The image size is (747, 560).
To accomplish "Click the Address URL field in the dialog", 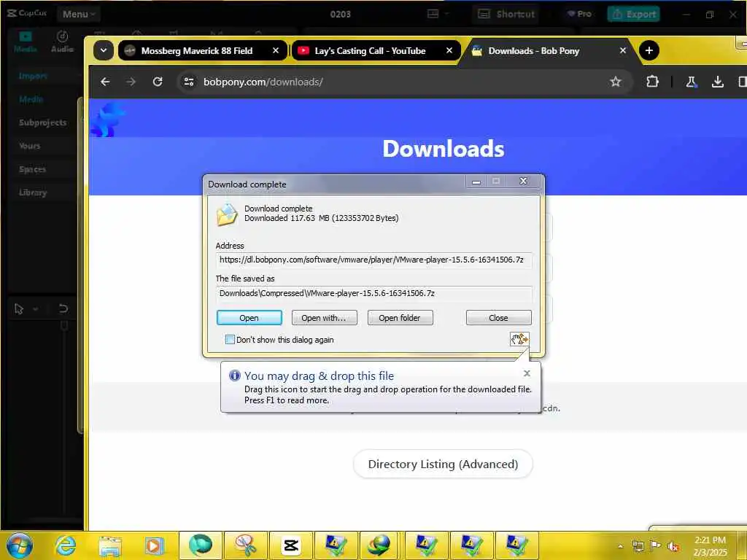I will (373, 260).
